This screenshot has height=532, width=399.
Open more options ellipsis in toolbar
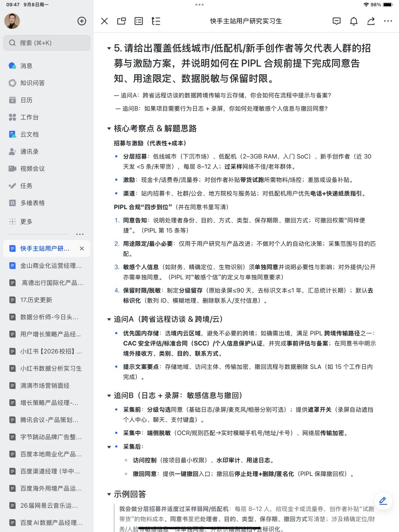click(388, 21)
